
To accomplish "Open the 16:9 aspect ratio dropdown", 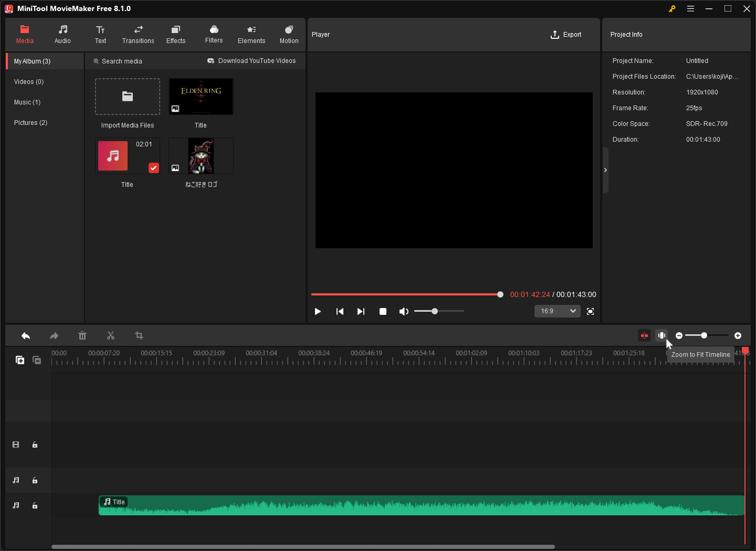I will 558,311.
